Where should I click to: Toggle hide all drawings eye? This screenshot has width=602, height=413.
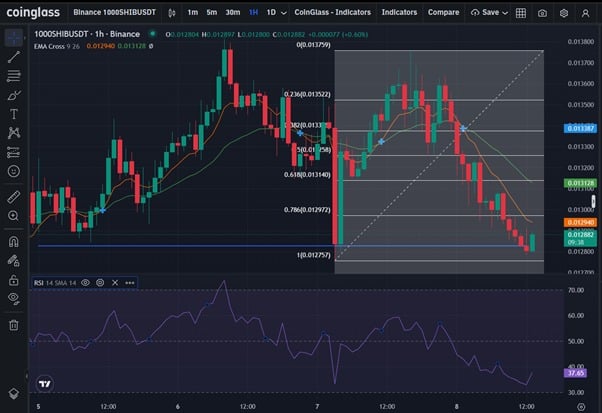point(14,299)
